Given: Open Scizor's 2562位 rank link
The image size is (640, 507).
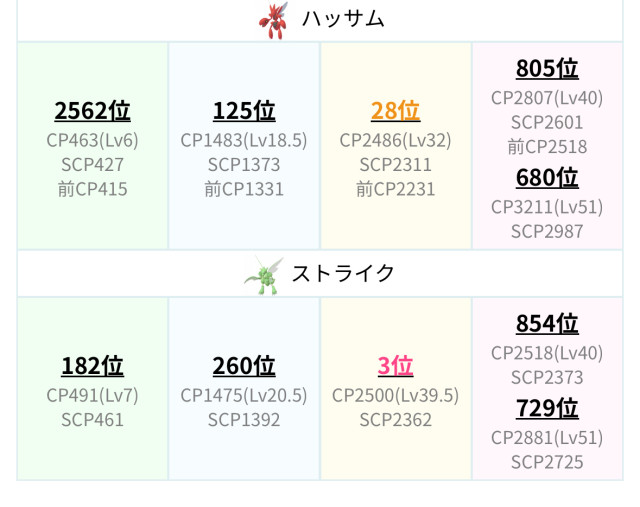Looking at the screenshot, I should point(92,111).
